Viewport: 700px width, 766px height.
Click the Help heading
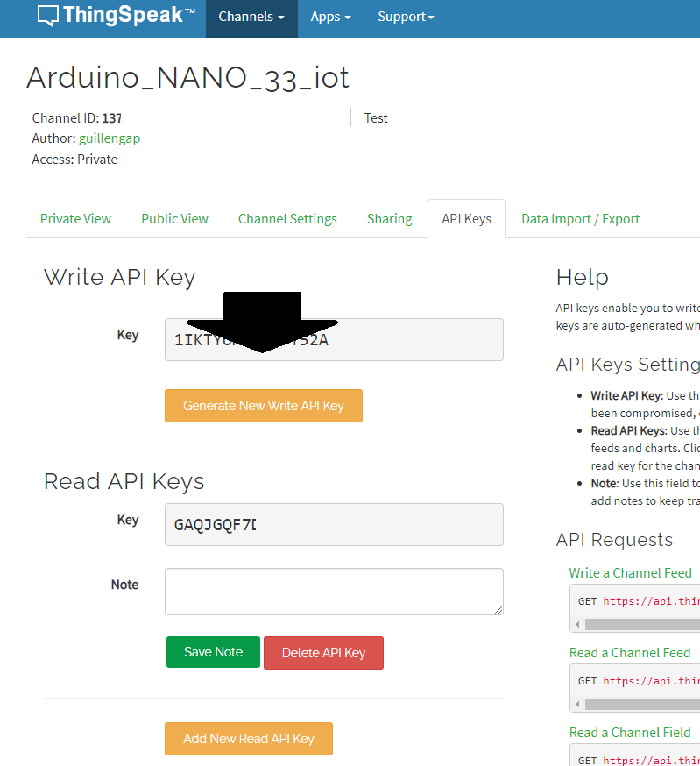(x=583, y=278)
